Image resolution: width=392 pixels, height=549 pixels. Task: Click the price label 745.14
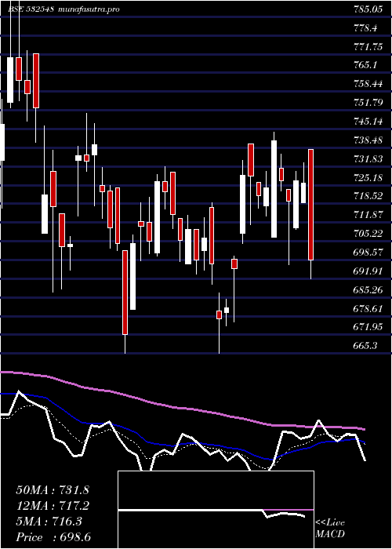coord(367,122)
